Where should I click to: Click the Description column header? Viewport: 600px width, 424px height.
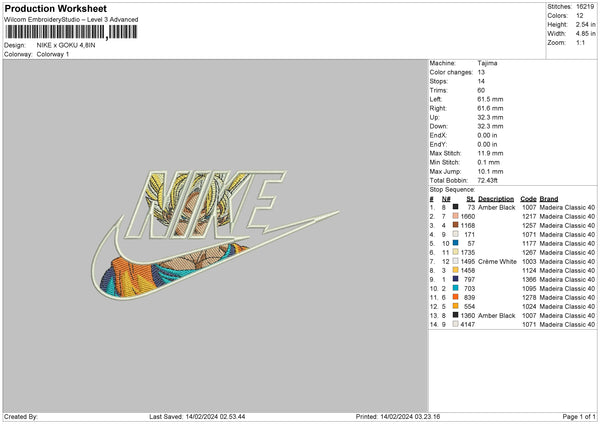496,199
